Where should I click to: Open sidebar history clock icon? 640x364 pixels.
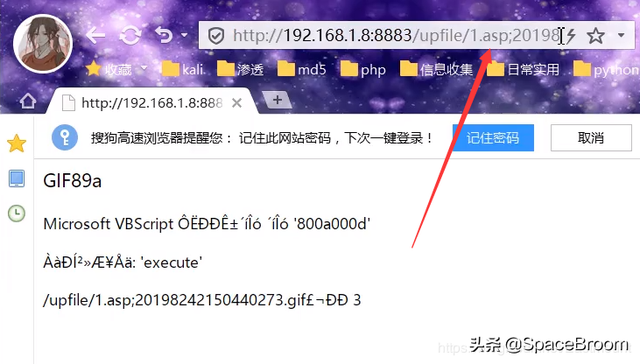pyautogui.click(x=17, y=213)
